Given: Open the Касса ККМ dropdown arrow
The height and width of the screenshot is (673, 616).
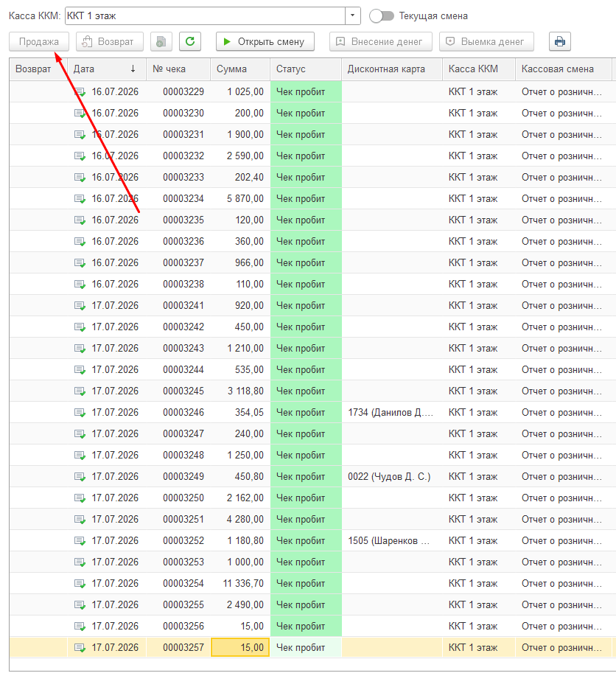Looking at the screenshot, I should click(353, 16).
